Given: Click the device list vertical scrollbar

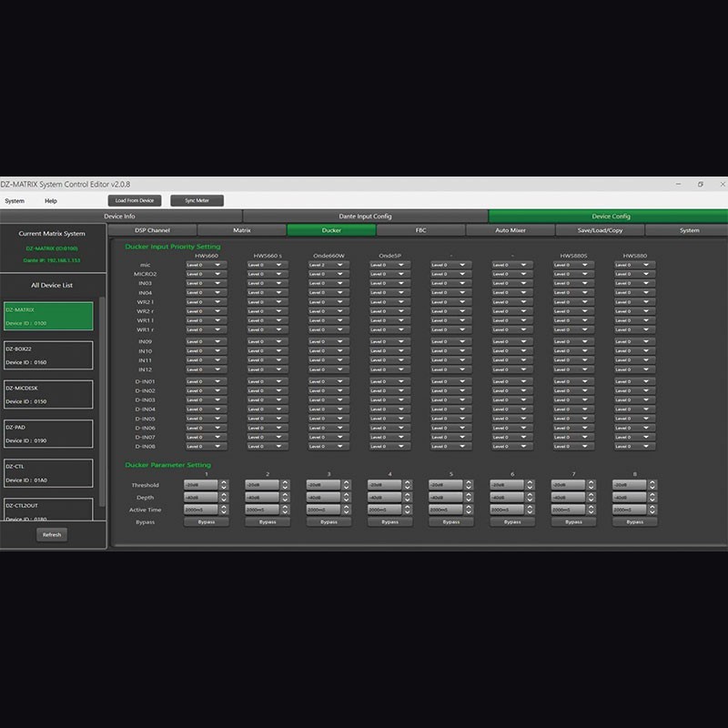Looking at the screenshot, I should pos(102,401).
